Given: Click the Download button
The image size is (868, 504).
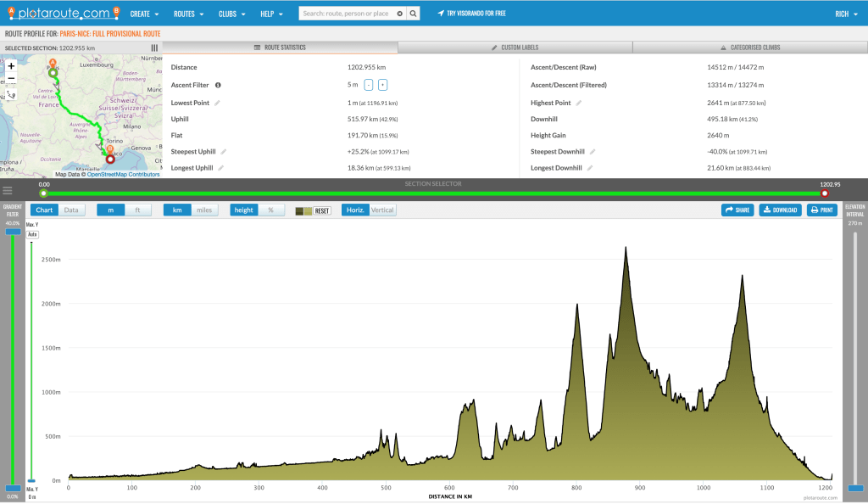Looking at the screenshot, I should (778, 210).
